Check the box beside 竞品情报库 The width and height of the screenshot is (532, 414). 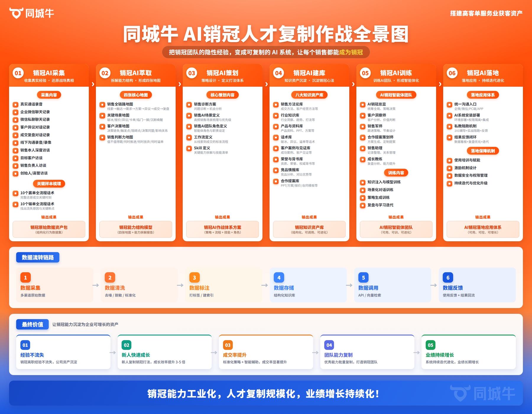(276, 170)
